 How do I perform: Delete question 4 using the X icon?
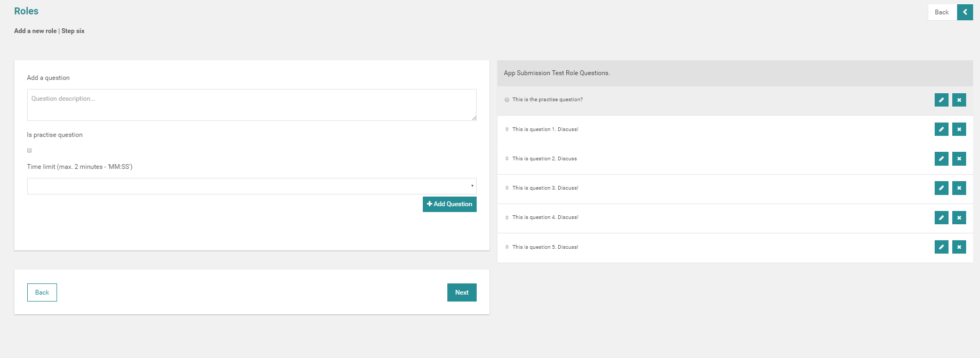tap(959, 217)
